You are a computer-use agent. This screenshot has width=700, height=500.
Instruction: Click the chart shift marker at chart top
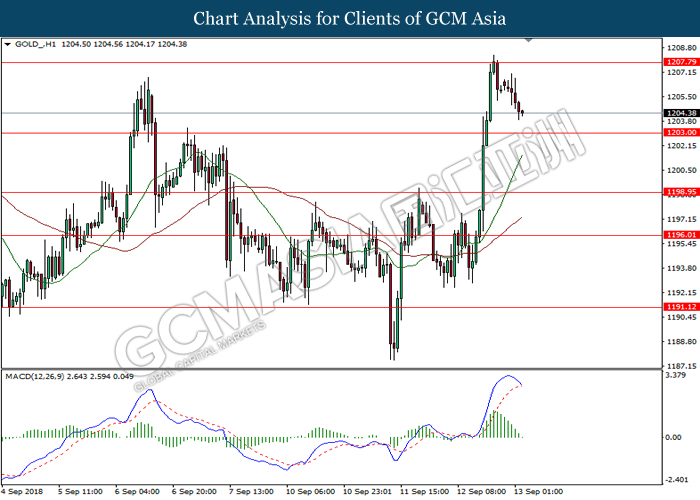click(529, 40)
